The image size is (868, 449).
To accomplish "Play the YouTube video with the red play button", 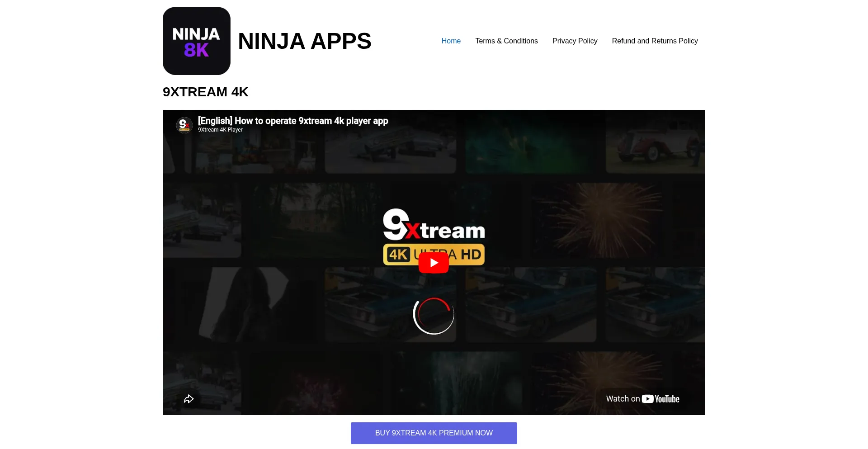I will 434,263.
